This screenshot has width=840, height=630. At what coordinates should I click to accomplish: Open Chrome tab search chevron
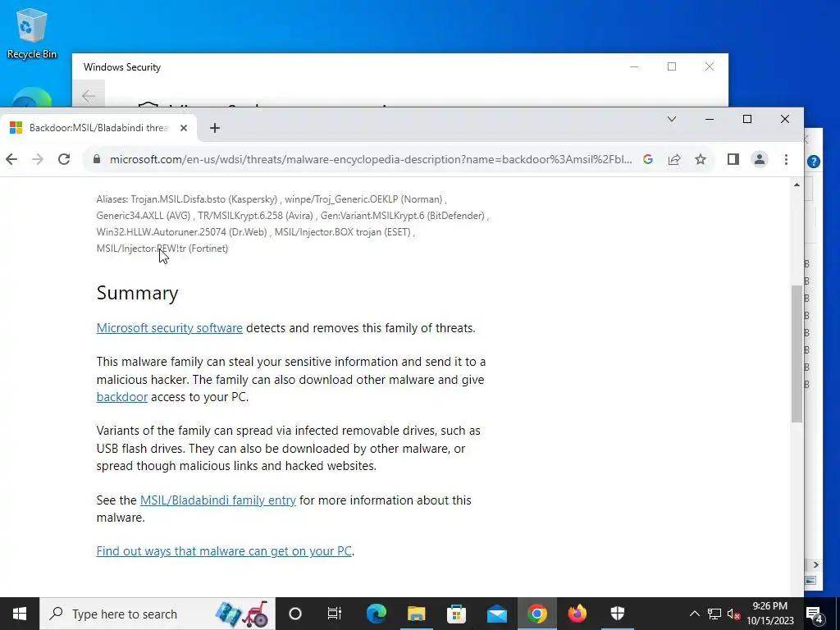[x=671, y=119]
